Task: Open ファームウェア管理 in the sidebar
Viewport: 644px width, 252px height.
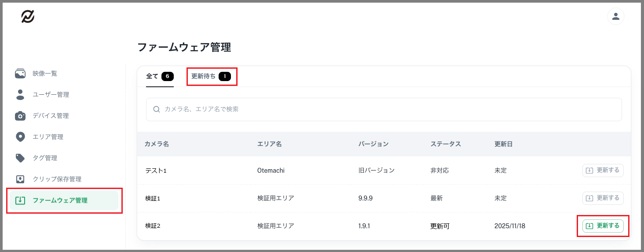Action: 60,200
